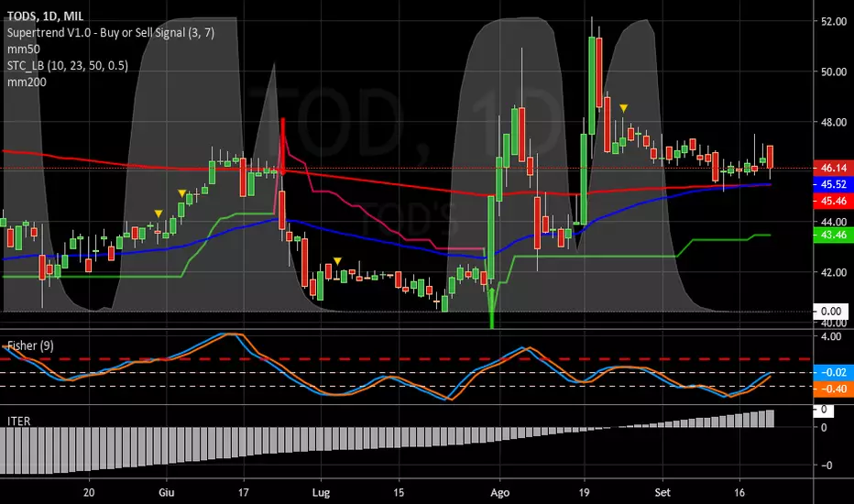Select the TODS, 1D, MIL chart title
The image size is (854, 504).
(x=45, y=16)
